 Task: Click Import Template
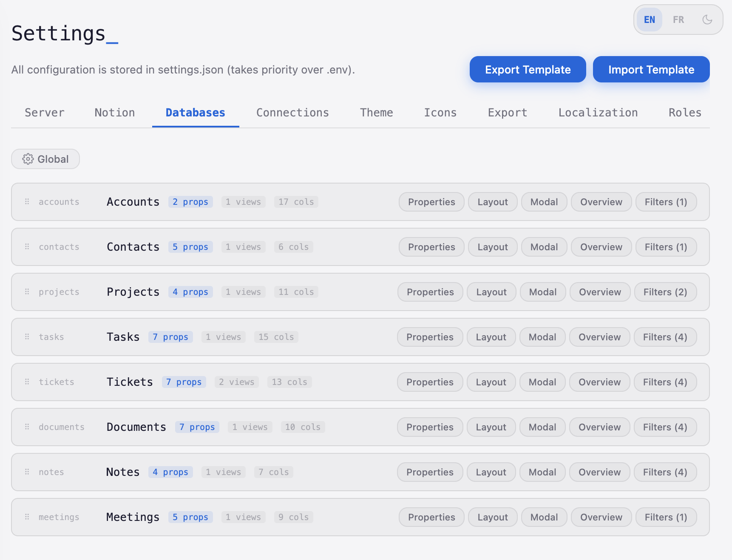tap(651, 69)
